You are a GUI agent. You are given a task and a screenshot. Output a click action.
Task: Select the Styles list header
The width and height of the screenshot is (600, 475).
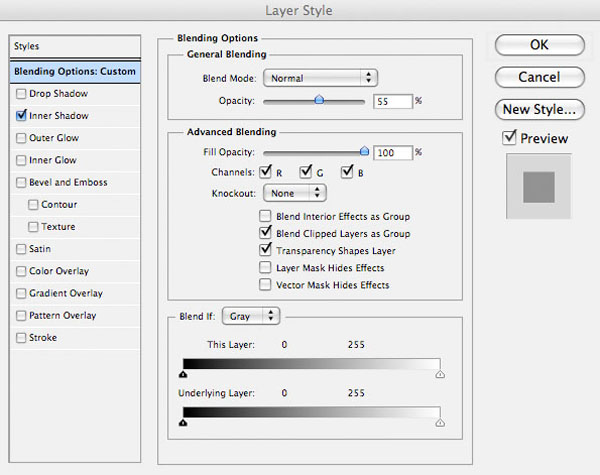click(x=75, y=46)
